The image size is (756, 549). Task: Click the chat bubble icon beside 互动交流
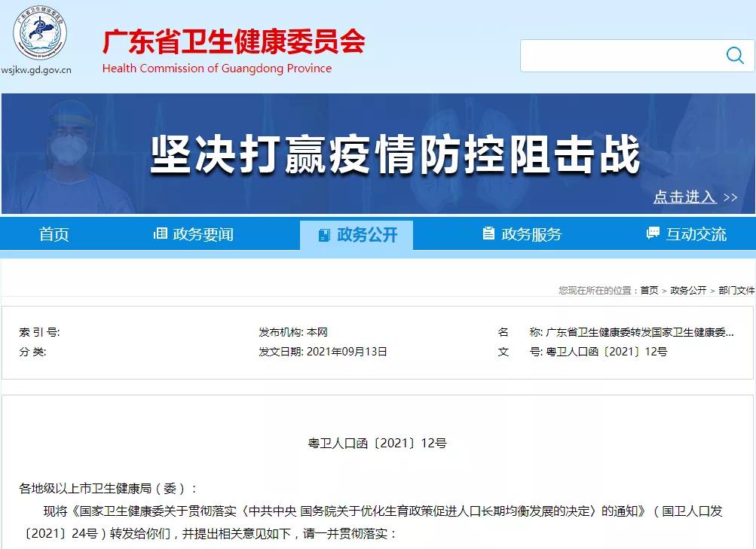(653, 233)
